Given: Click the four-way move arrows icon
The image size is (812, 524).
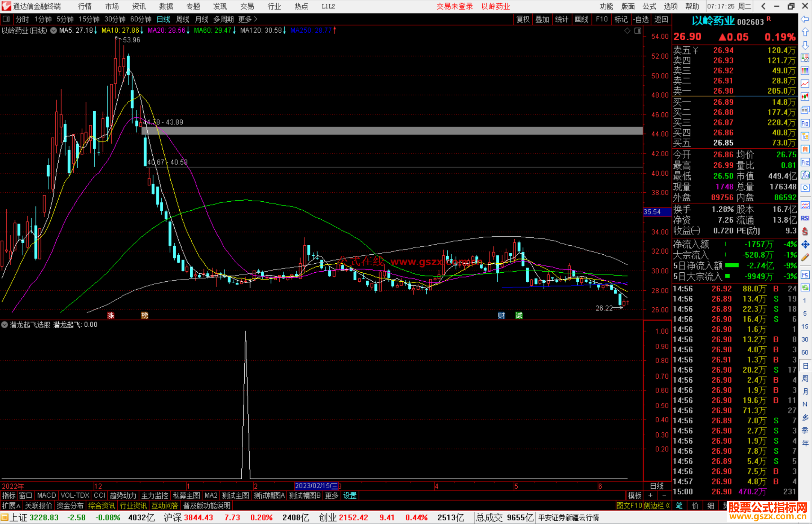Looking at the screenshot, I should (805, 245).
